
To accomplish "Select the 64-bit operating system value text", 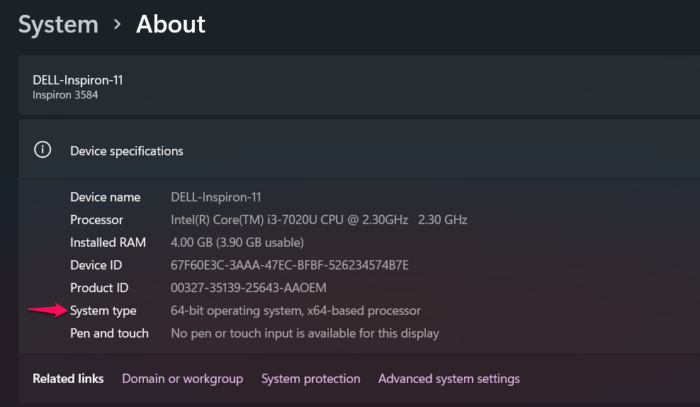I will click(295, 311).
